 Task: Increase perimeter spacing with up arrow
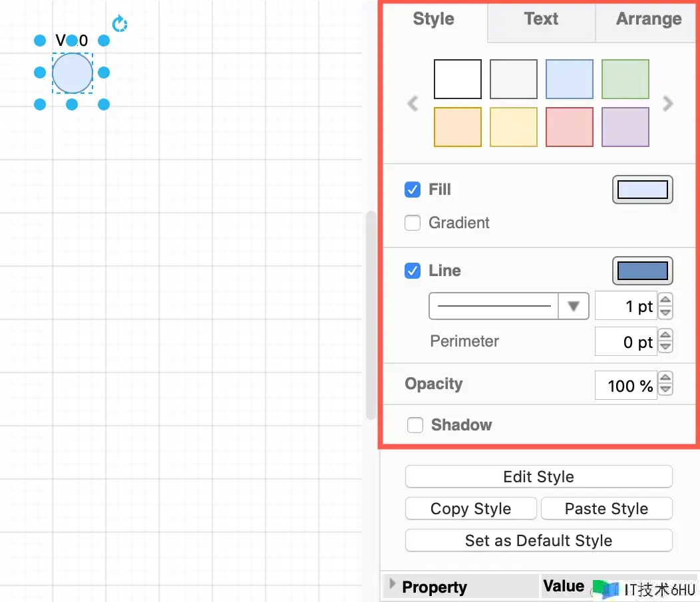[665, 337]
